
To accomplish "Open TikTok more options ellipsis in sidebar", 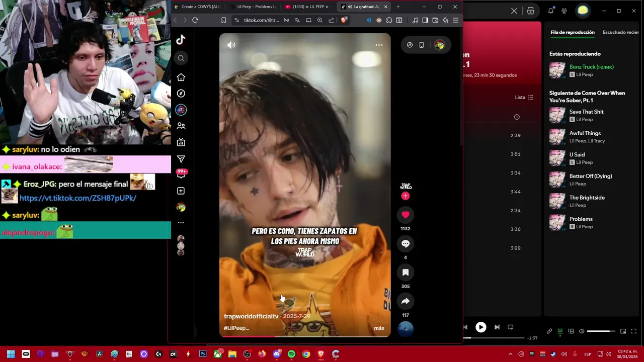I will click(x=181, y=223).
